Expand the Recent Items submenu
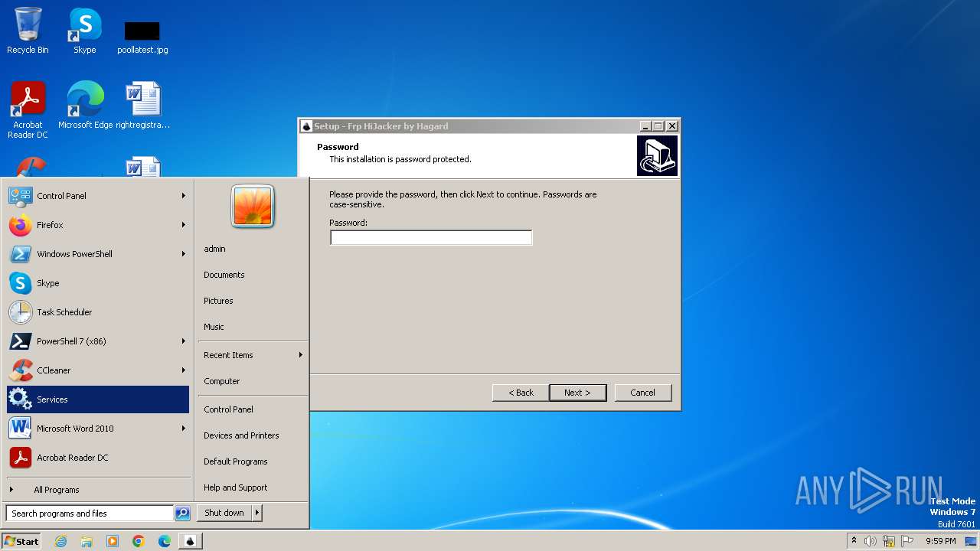This screenshot has width=980, height=551. click(253, 355)
